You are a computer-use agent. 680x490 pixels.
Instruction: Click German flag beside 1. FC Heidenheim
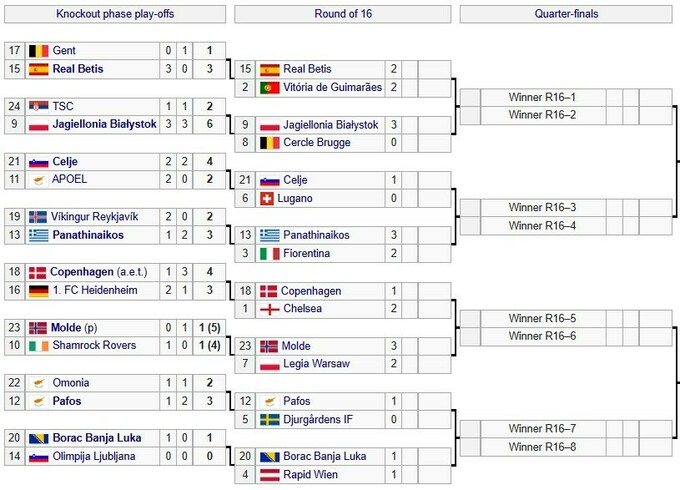click(x=38, y=290)
